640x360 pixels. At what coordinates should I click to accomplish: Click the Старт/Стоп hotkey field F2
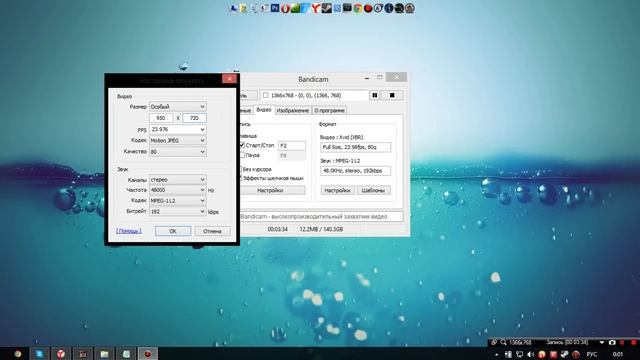(291, 145)
